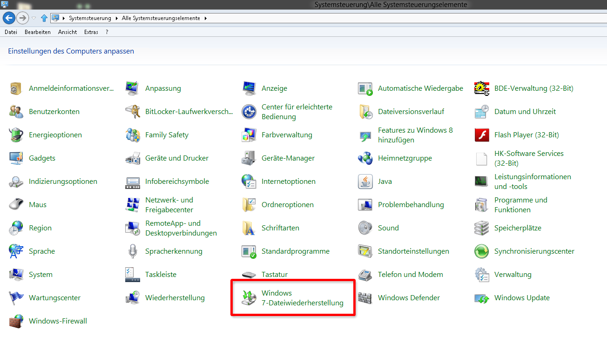The height and width of the screenshot is (364, 607).
Task: Click the Spracherkennung microphone icon
Action: pos(133,251)
